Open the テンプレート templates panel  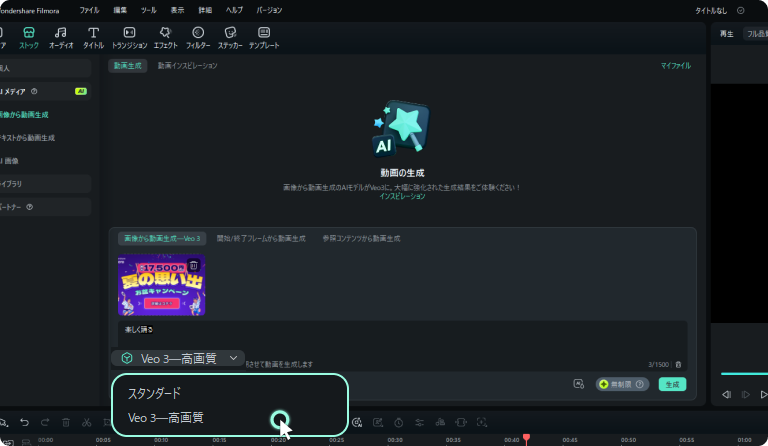click(x=264, y=38)
